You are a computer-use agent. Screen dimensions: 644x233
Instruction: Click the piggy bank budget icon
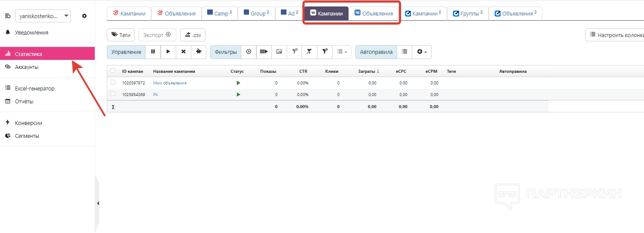coord(199,52)
